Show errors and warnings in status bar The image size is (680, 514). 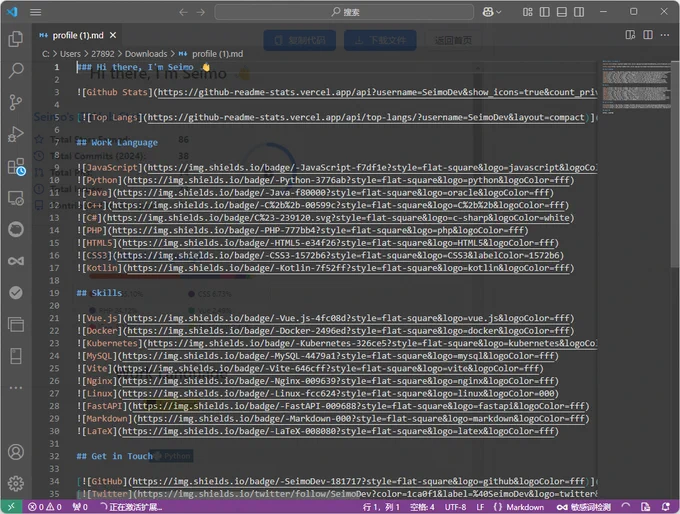[x=45, y=507]
